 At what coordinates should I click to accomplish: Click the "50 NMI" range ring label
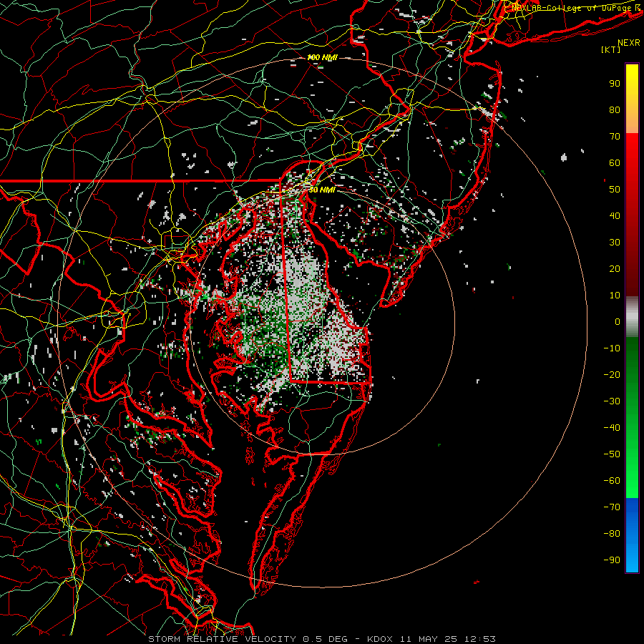click(322, 190)
